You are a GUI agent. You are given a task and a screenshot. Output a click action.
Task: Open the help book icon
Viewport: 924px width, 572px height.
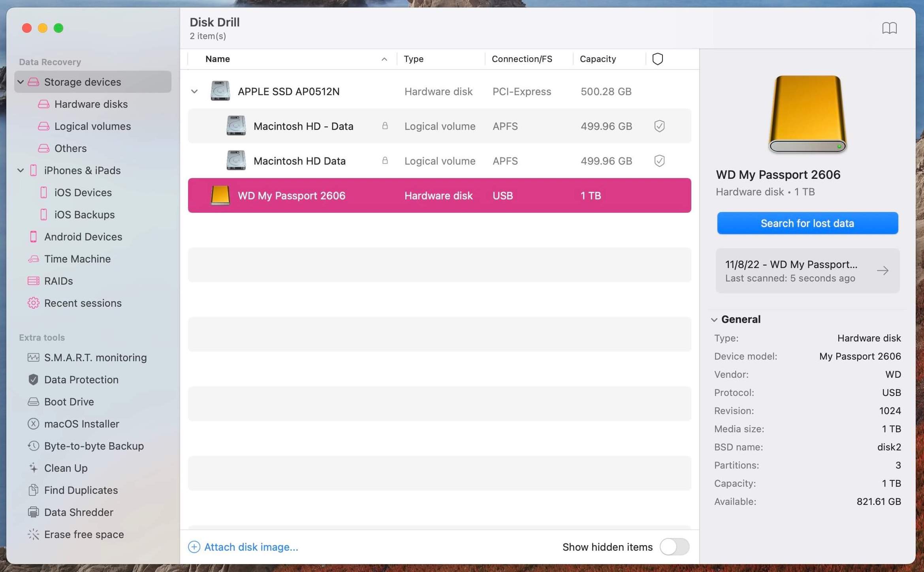point(889,28)
